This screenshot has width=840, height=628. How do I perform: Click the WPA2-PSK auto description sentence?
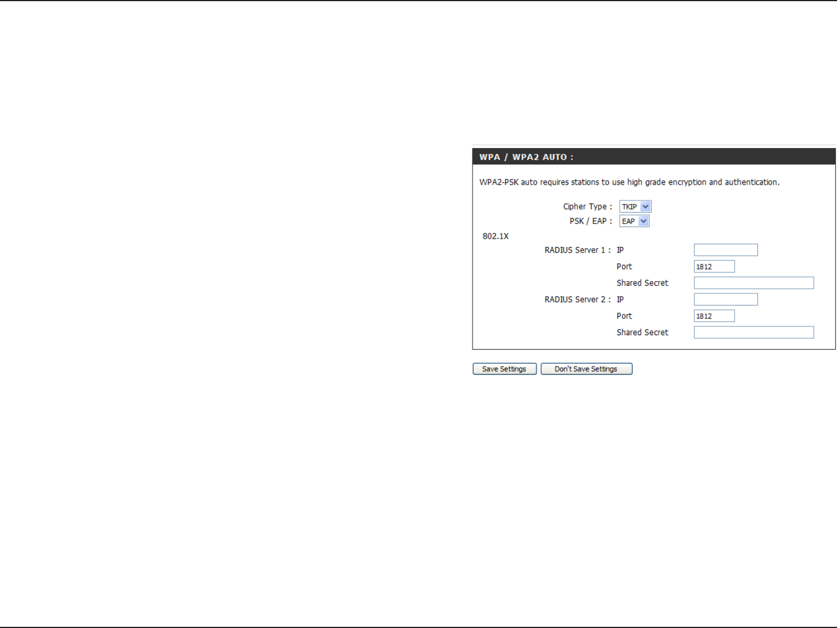tap(630, 182)
